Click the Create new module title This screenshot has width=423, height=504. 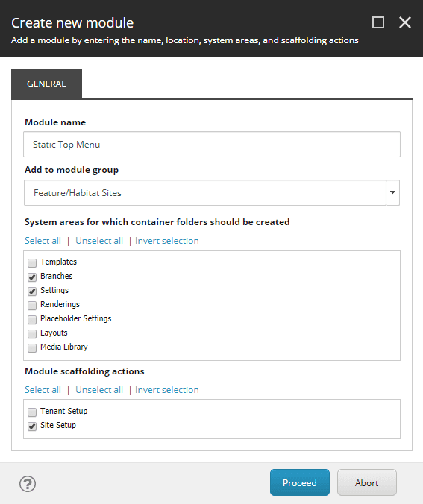click(72, 23)
